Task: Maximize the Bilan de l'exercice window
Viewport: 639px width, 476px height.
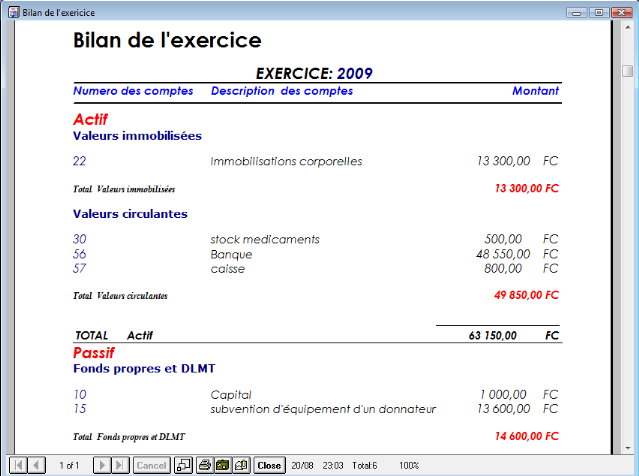Action: pyautogui.click(x=599, y=13)
